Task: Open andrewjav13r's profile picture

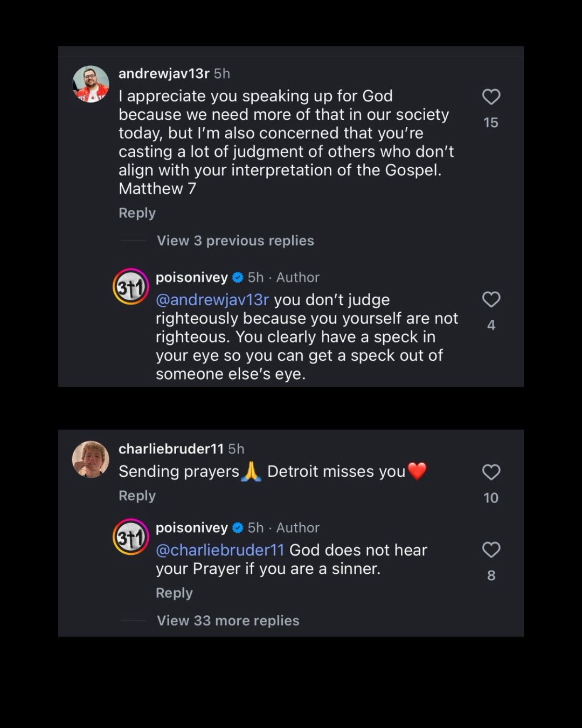Action: click(x=91, y=84)
